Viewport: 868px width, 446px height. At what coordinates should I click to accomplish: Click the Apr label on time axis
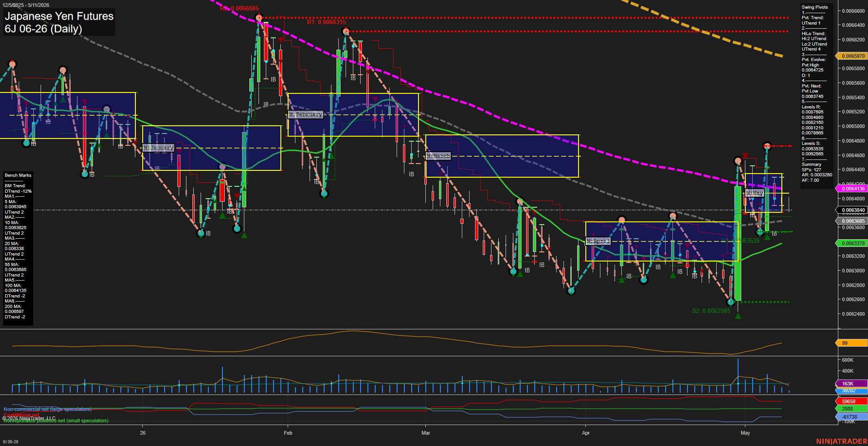(x=586, y=433)
